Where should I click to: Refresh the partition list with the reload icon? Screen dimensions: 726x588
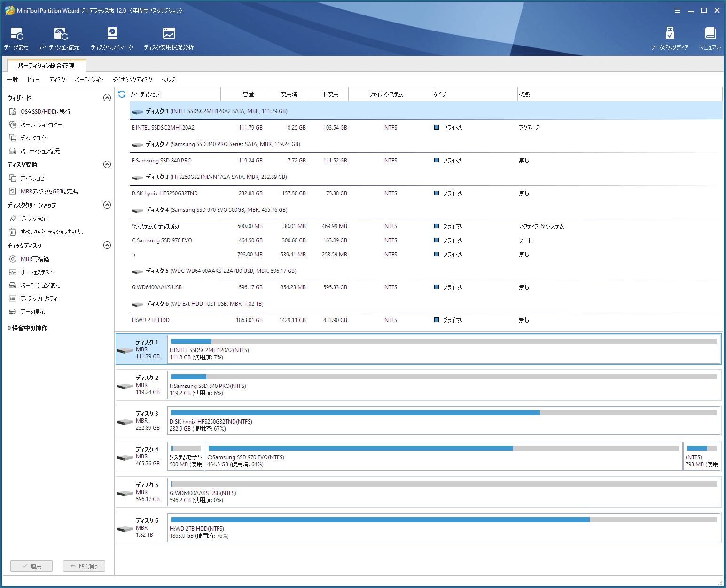click(122, 94)
